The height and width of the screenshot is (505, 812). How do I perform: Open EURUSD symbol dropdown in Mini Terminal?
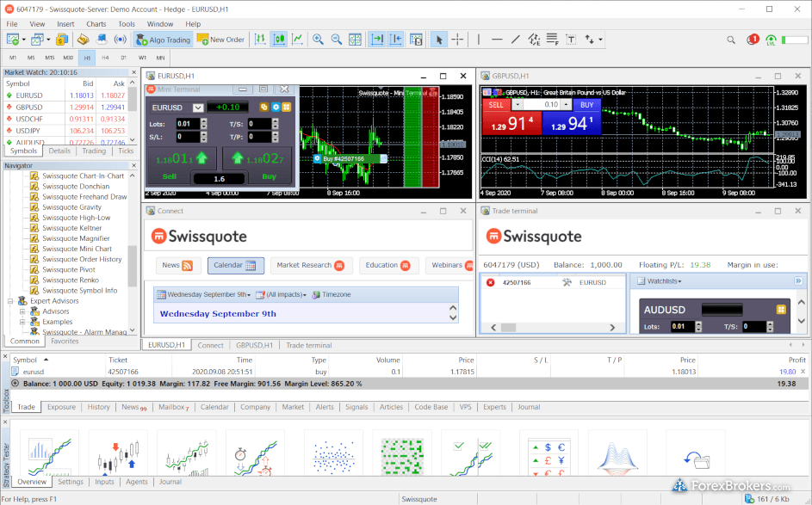[198, 108]
